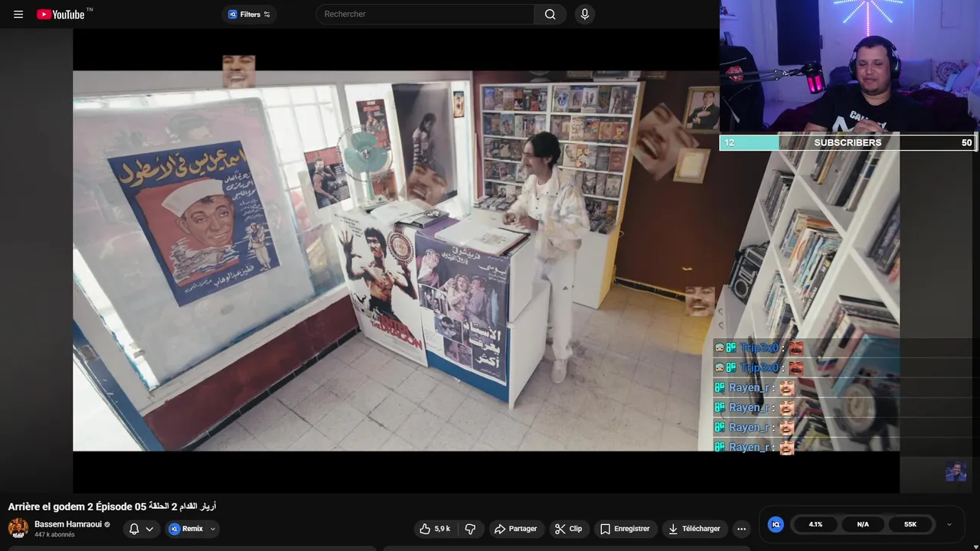Click the video title text
The height and width of the screenshot is (551, 980).
coord(112,507)
